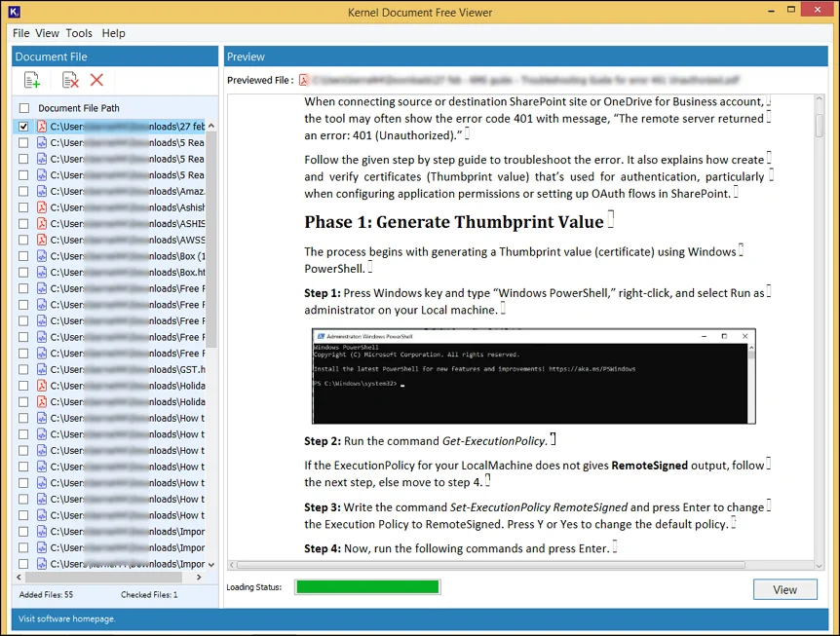
Task: Click the red X remove-all icon
Action: pos(97,80)
